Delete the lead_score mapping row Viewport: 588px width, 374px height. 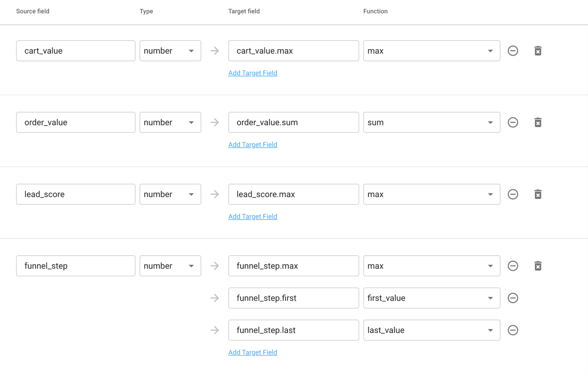[538, 194]
